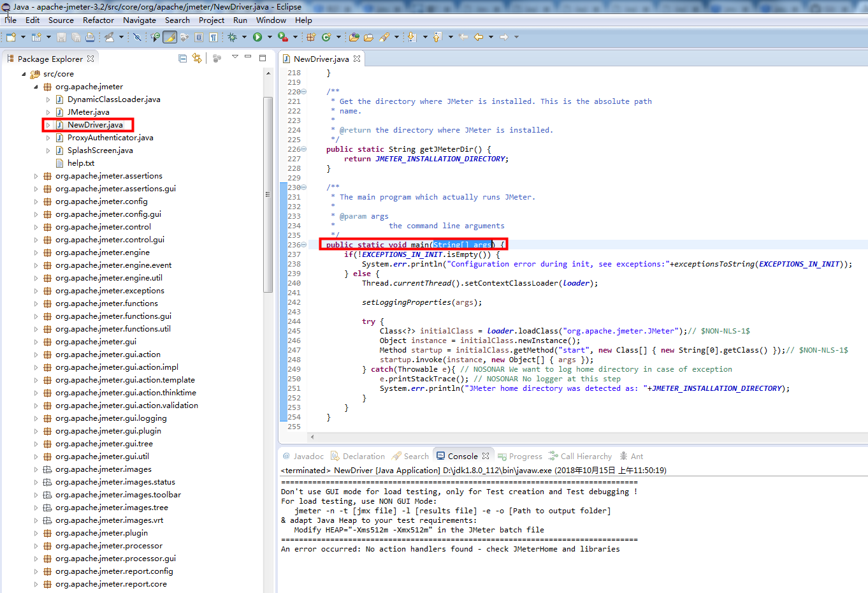Screen dimensions: 868x593
Task: Select NewDriver.java in Package Explorer
Action: point(95,125)
